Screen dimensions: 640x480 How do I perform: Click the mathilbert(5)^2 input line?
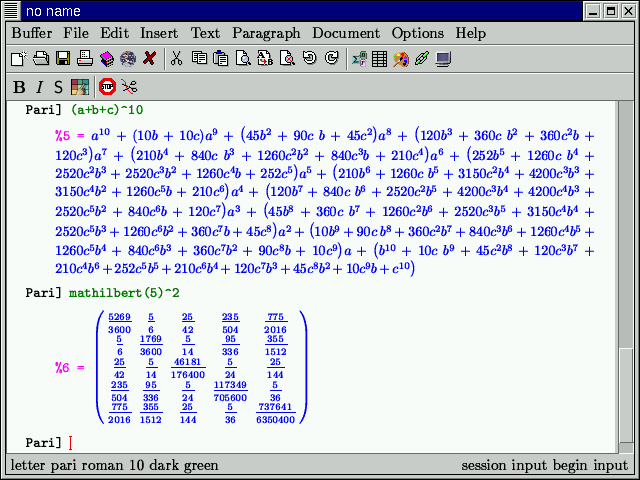pos(124,293)
